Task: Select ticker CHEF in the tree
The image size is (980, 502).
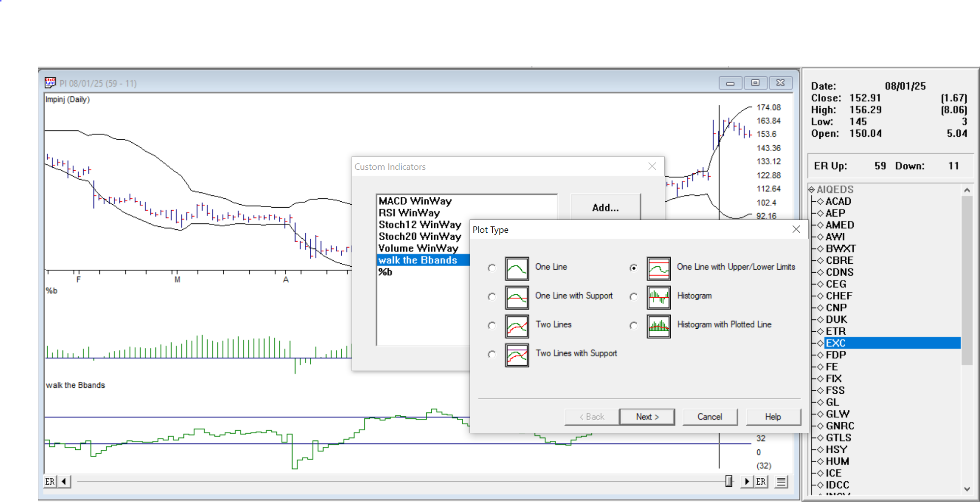Action: pos(839,296)
